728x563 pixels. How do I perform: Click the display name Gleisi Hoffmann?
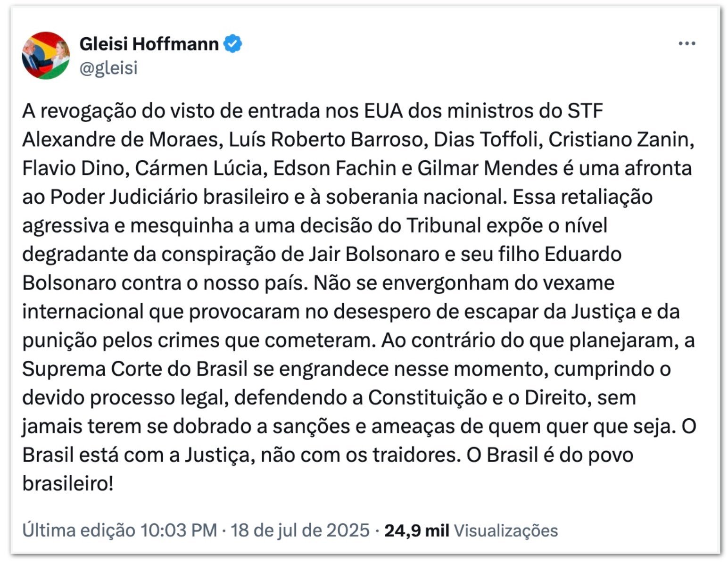tap(149, 44)
